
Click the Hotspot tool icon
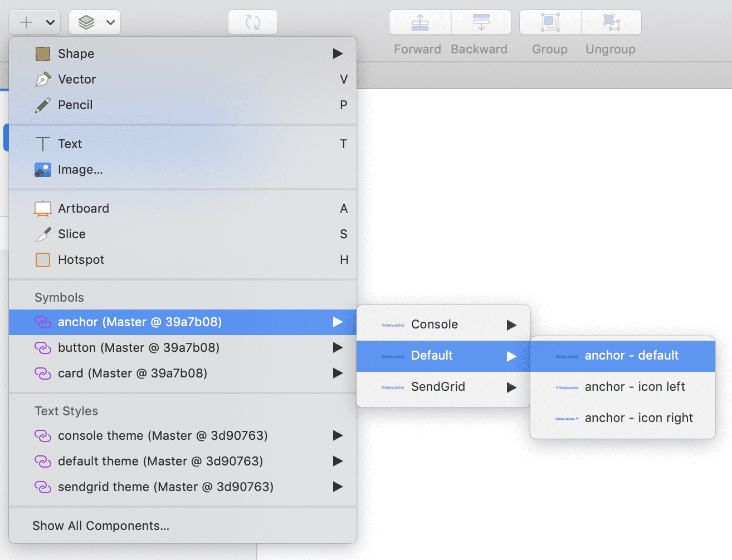pyautogui.click(x=43, y=259)
